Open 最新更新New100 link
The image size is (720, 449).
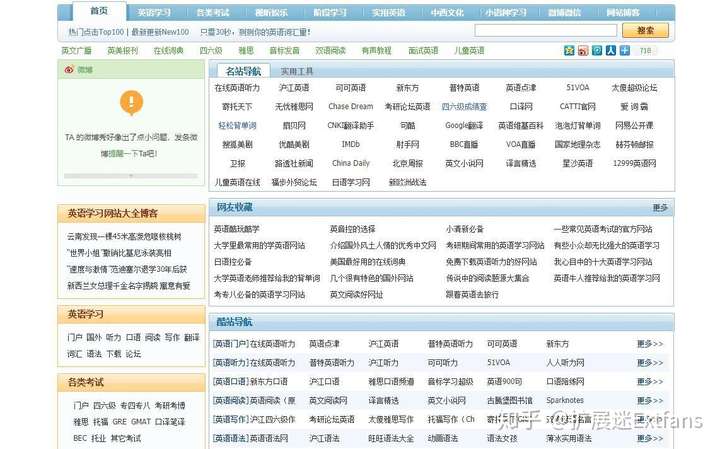(x=160, y=32)
